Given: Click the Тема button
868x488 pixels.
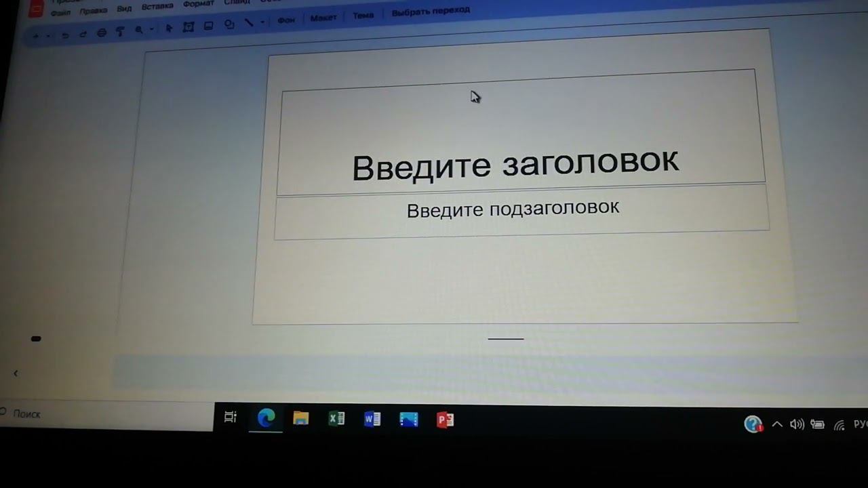Looking at the screenshot, I should pos(363,16).
